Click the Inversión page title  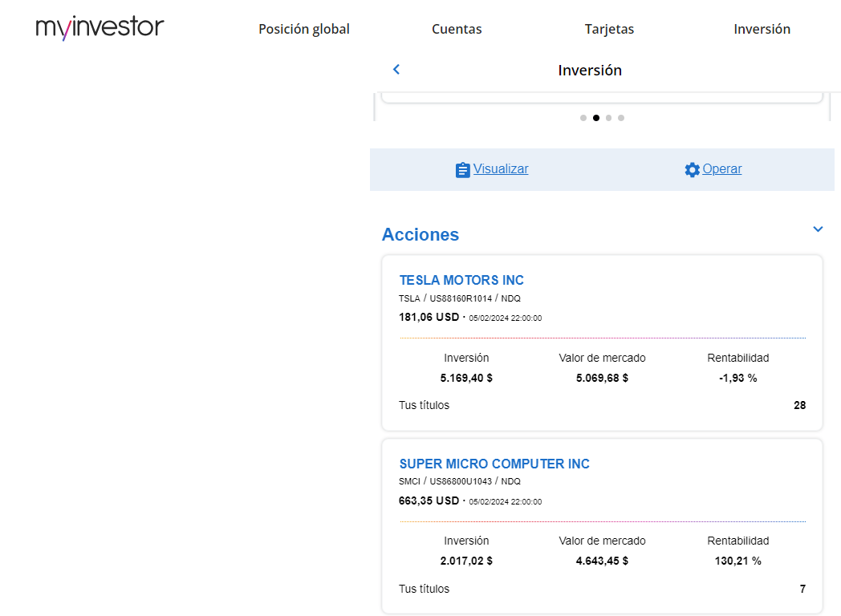pyautogui.click(x=590, y=71)
